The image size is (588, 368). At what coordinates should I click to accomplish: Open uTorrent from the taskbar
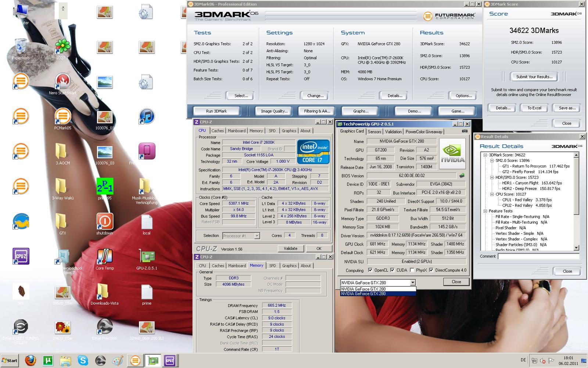pyautogui.click(x=48, y=361)
